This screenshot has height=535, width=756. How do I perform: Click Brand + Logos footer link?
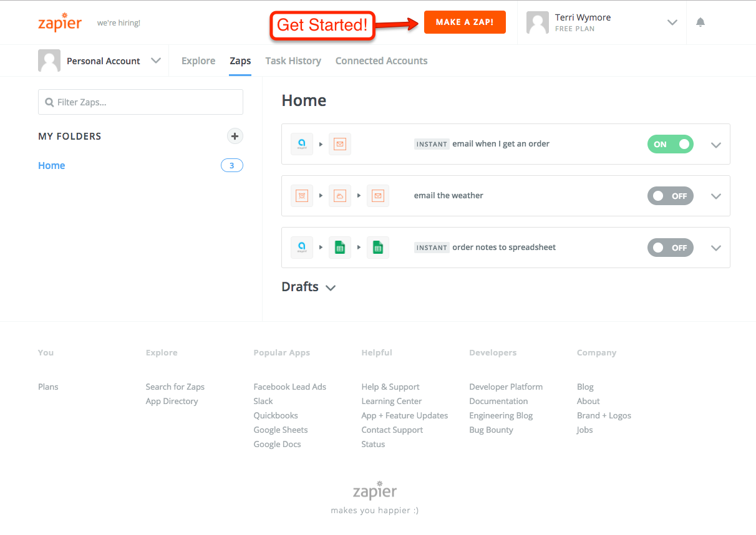[604, 415]
